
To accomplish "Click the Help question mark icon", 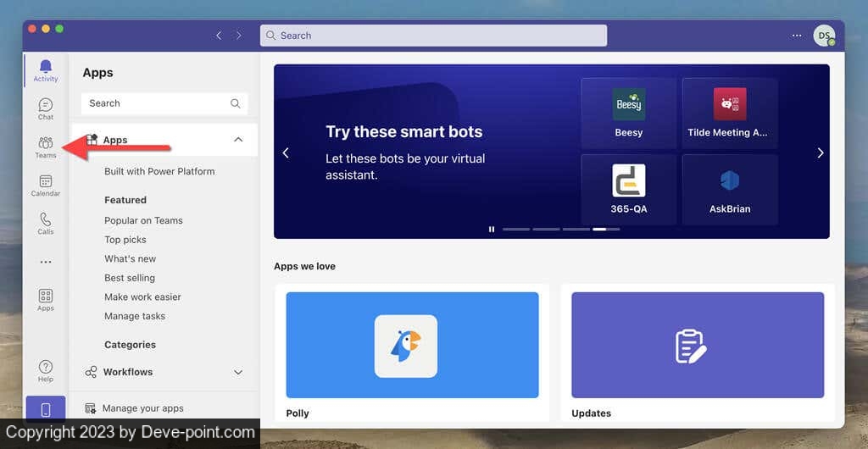I will click(46, 370).
